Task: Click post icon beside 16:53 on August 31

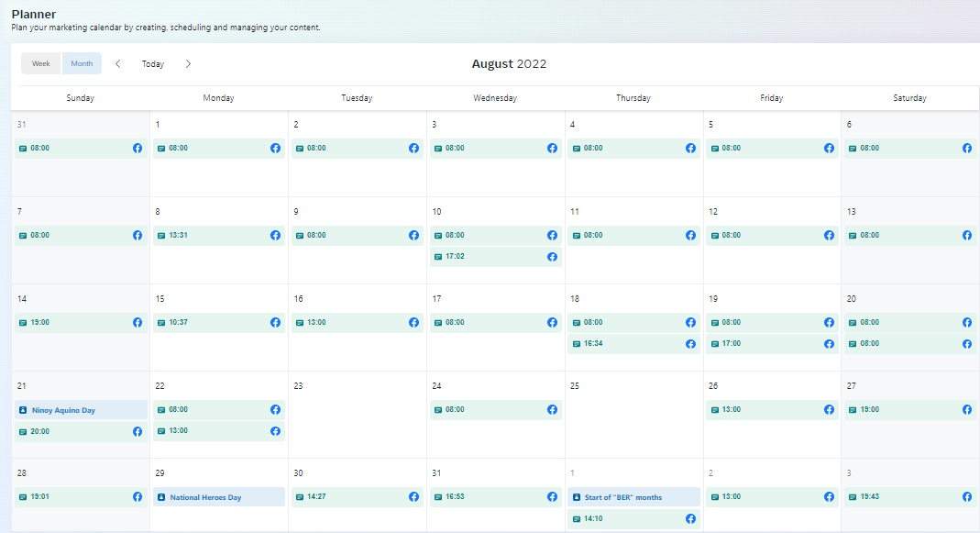Action: [x=438, y=496]
